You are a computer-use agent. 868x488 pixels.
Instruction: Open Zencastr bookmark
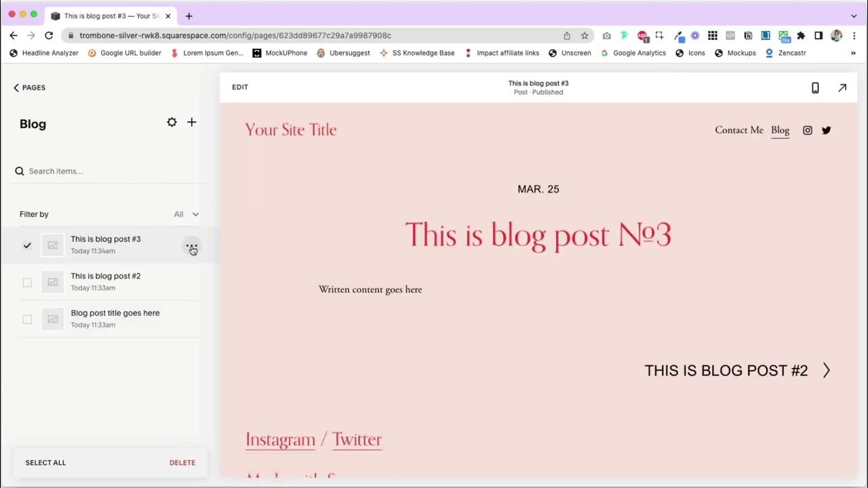point(785,53)
